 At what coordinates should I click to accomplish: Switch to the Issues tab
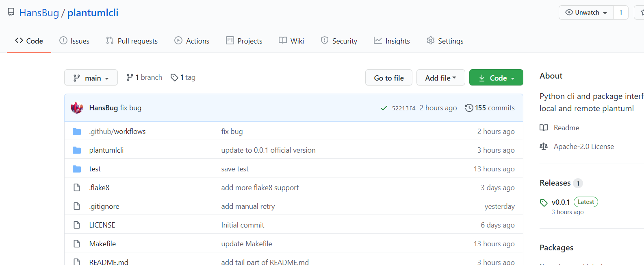(x=74, y=41)
